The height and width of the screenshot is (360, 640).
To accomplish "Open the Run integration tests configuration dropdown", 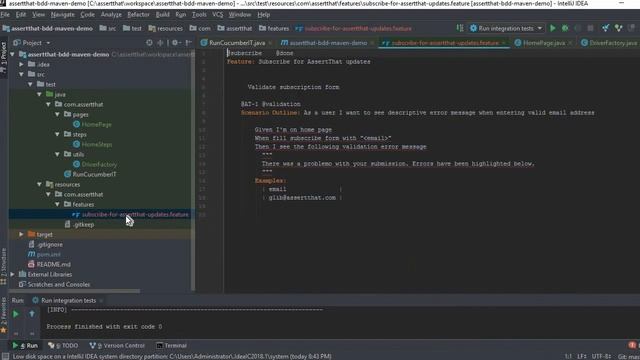I will tap(506, 28).
